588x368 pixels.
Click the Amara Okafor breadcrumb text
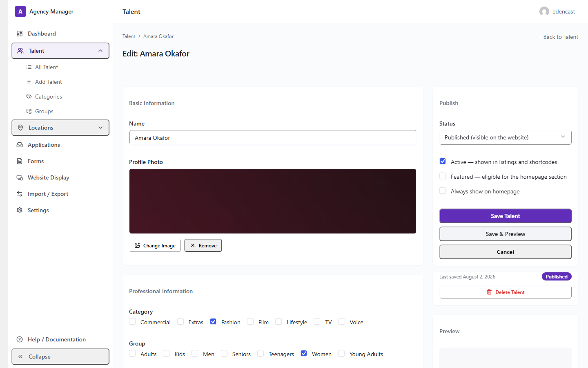click(x=158, y=36)
